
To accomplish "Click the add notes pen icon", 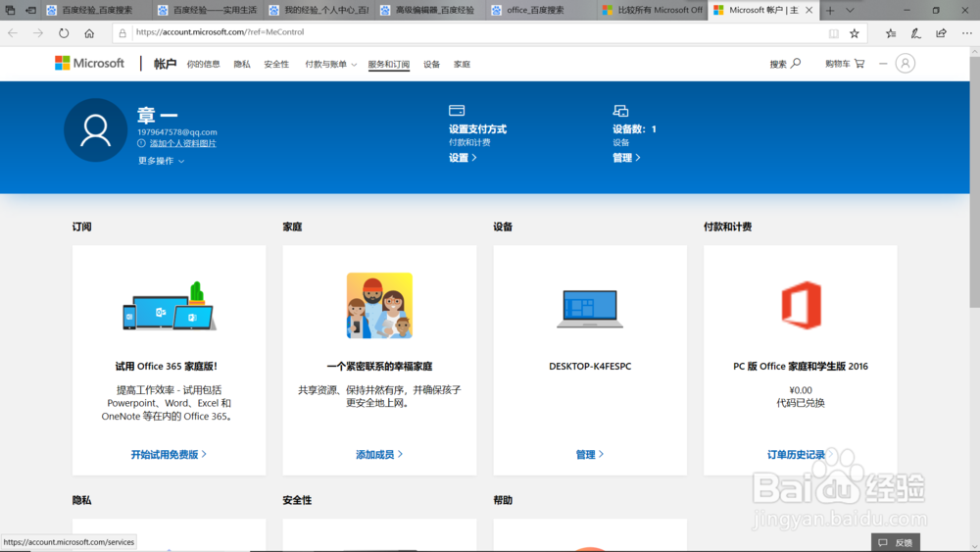I will tap(915, 33).
